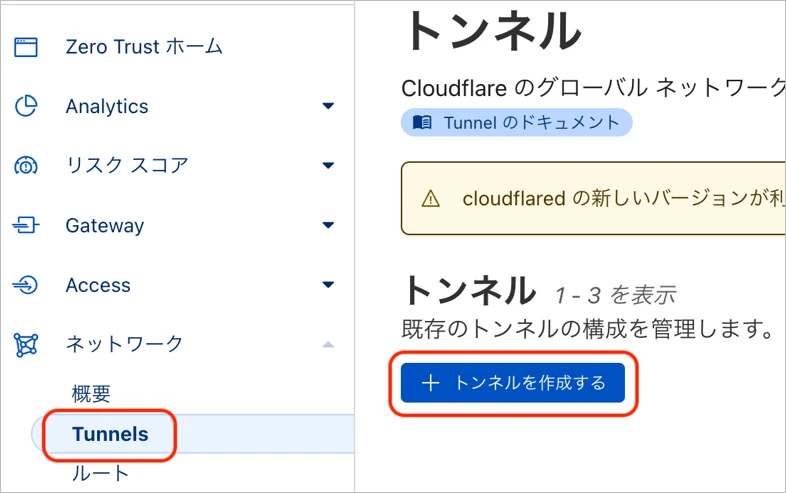Click the Analytics pie chart icon
Viewport: 786px width, 493px height.
(x=26, y=106)
